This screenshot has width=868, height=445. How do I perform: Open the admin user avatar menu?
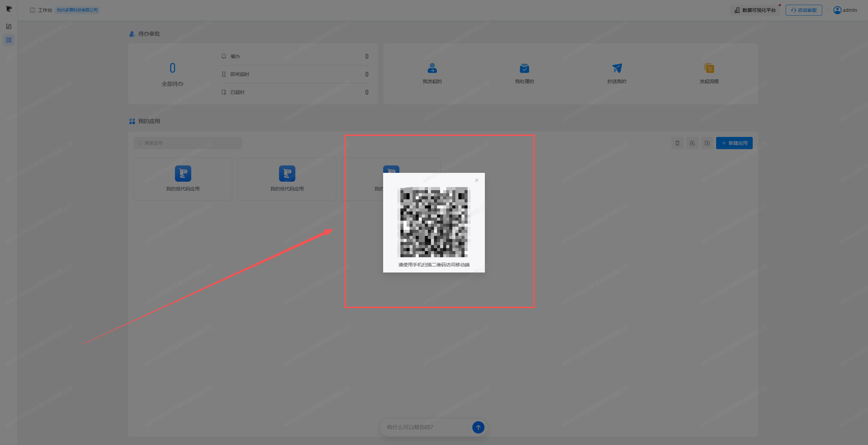point(837,10)
